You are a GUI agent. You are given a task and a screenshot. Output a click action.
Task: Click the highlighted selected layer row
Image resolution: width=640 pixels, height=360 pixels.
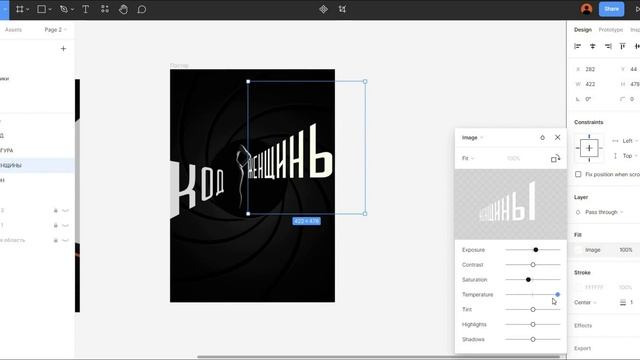click(x=37, y=165)
